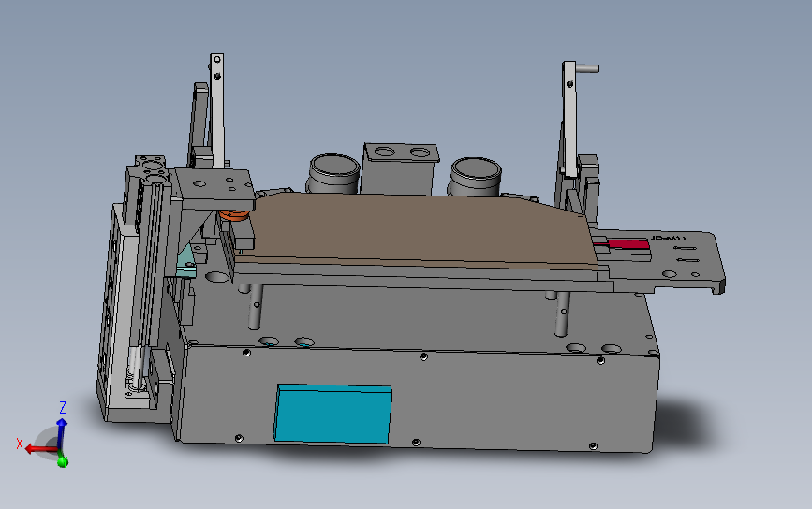Pick the center block with two holes

[x=399, y=168]
